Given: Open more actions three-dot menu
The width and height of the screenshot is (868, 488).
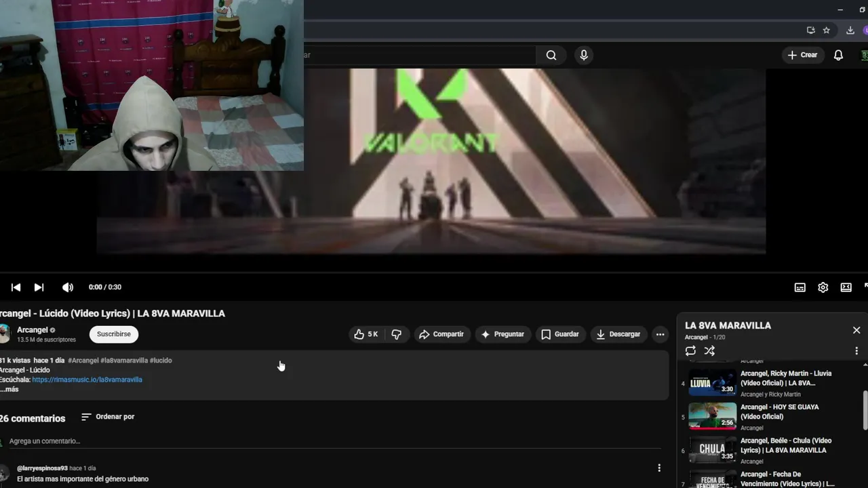Looking at the screenshot, I should click(660, 334).
